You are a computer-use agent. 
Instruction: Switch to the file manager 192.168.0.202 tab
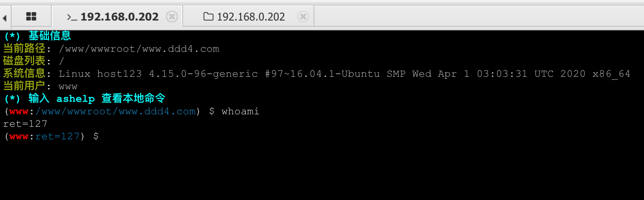[251, 17]
